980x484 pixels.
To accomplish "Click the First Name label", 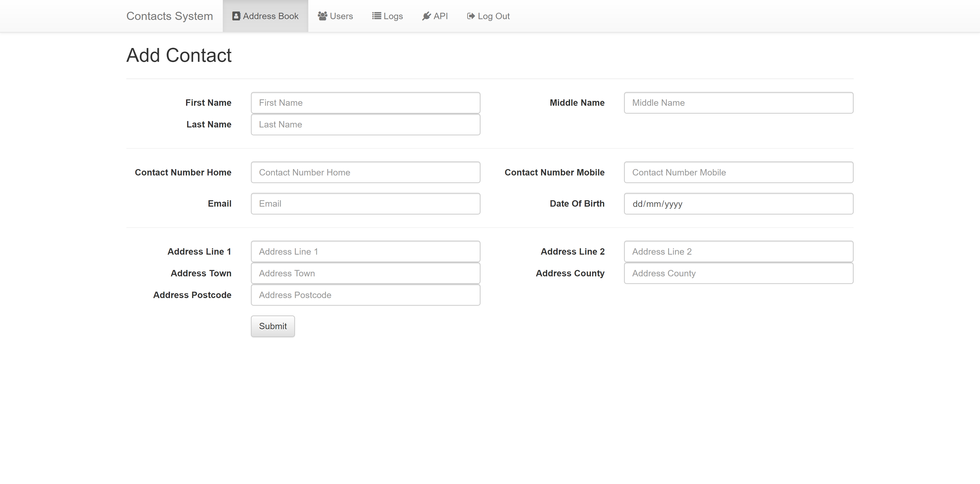I will (x=209, y=103).
